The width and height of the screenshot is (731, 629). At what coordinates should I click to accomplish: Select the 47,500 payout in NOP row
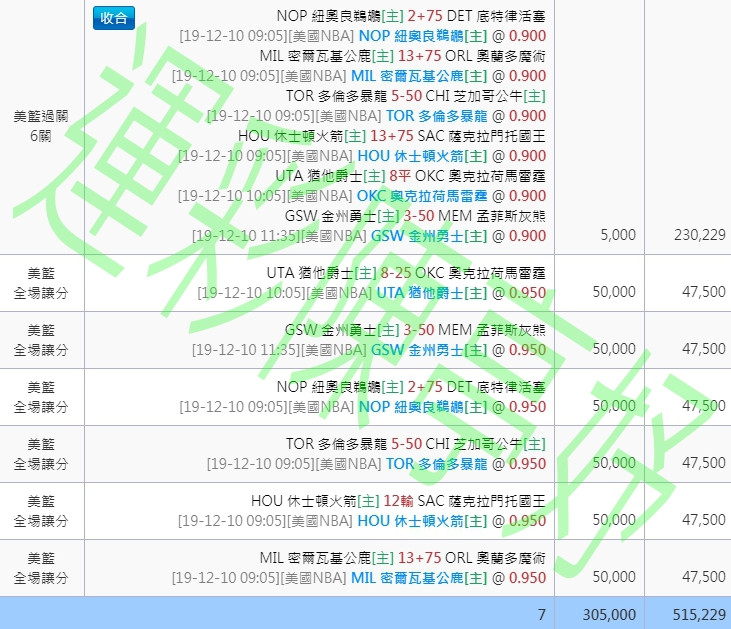click(704, 406)
